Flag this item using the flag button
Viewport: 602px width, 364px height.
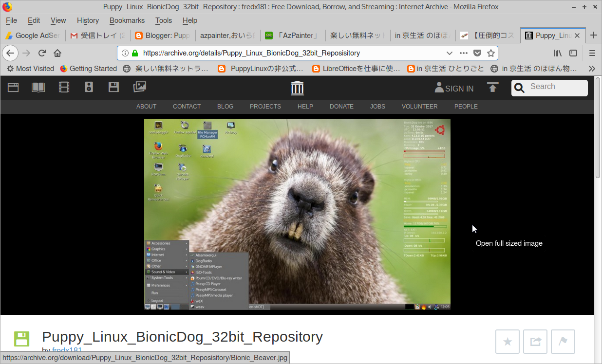tap(563, 341)
